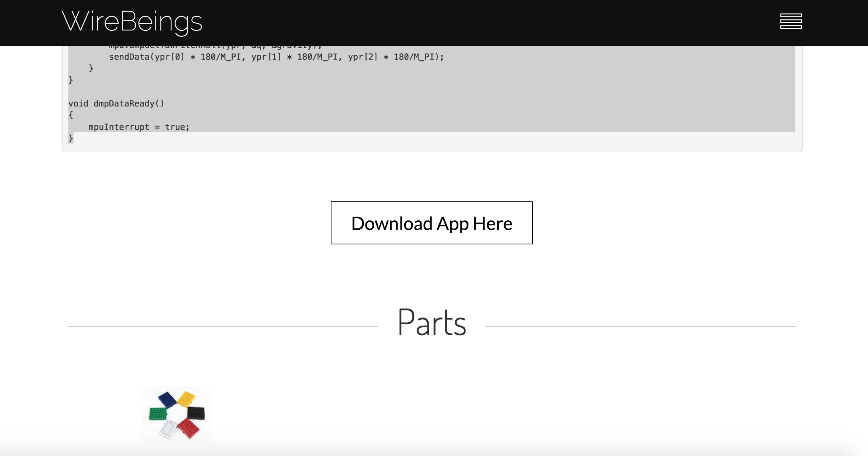Click the blue breadboard in the image

pyautogui.click(x=167, y=399)
